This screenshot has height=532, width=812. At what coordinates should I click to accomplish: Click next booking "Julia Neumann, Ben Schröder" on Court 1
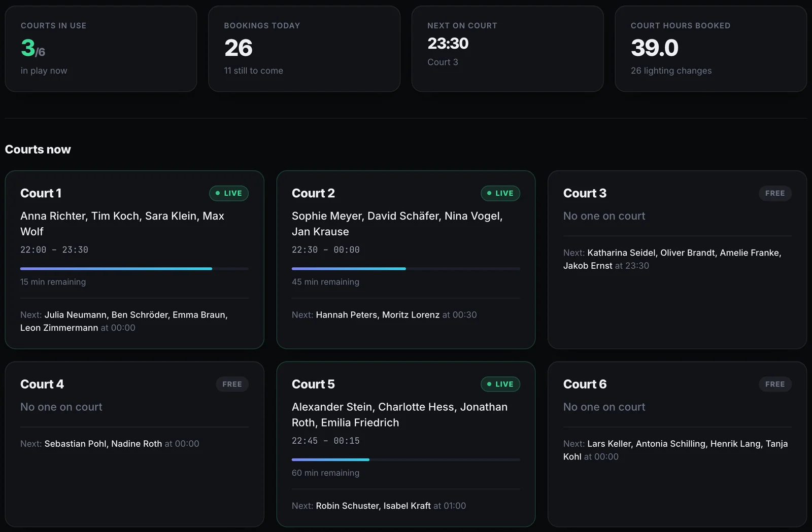pyautogui.click(x=124, y=321)
